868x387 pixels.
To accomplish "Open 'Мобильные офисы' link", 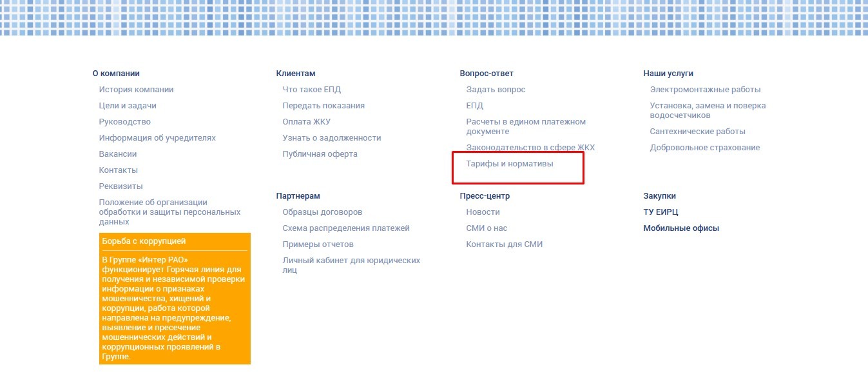I will click(x=681, y=228).
